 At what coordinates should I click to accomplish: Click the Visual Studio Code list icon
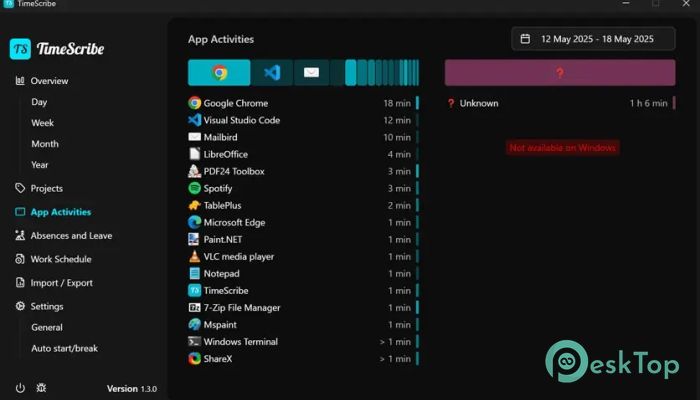(x=194, y=120)
